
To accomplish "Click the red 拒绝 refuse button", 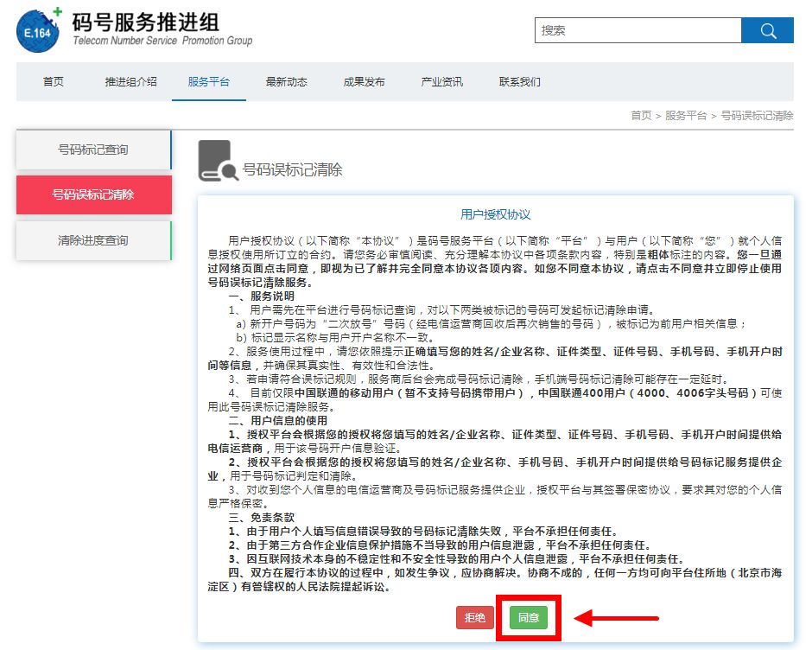I will tap(474, 619).
